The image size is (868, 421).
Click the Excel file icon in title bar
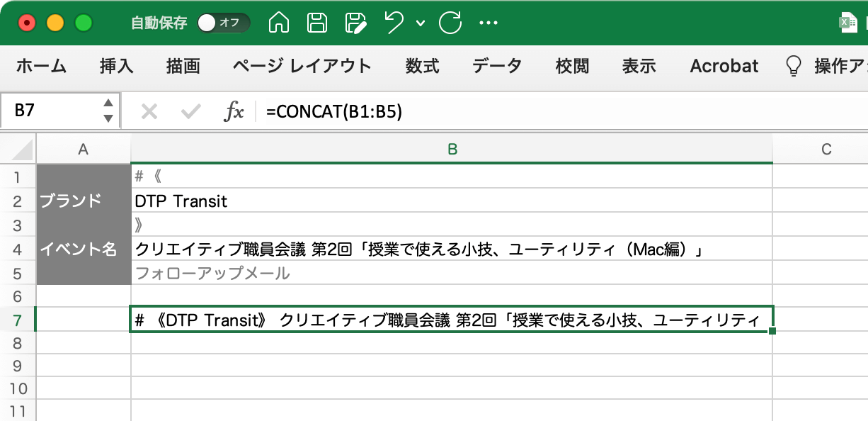point(847,23)
